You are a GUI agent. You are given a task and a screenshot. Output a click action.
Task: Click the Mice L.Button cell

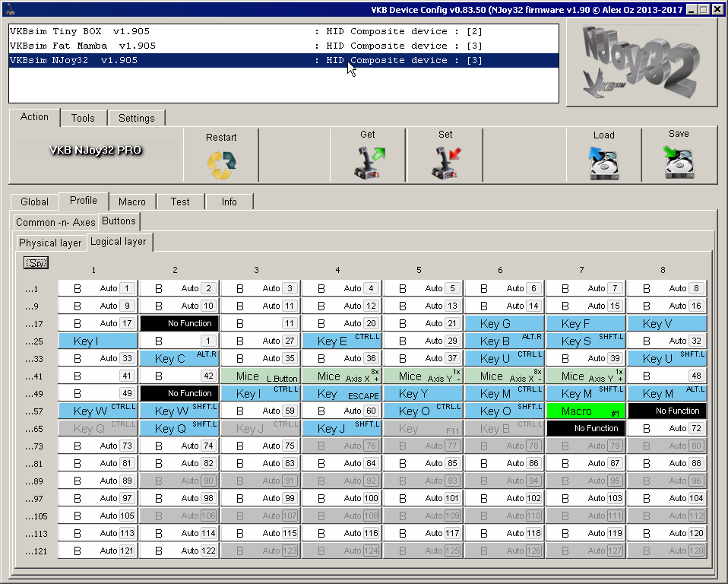coord(261,376)
